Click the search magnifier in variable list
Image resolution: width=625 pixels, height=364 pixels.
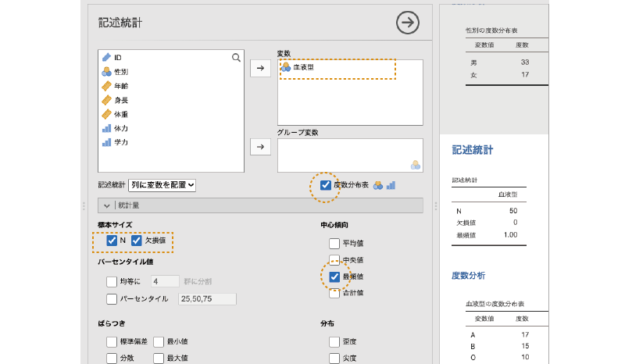click(x=236, y=57)
